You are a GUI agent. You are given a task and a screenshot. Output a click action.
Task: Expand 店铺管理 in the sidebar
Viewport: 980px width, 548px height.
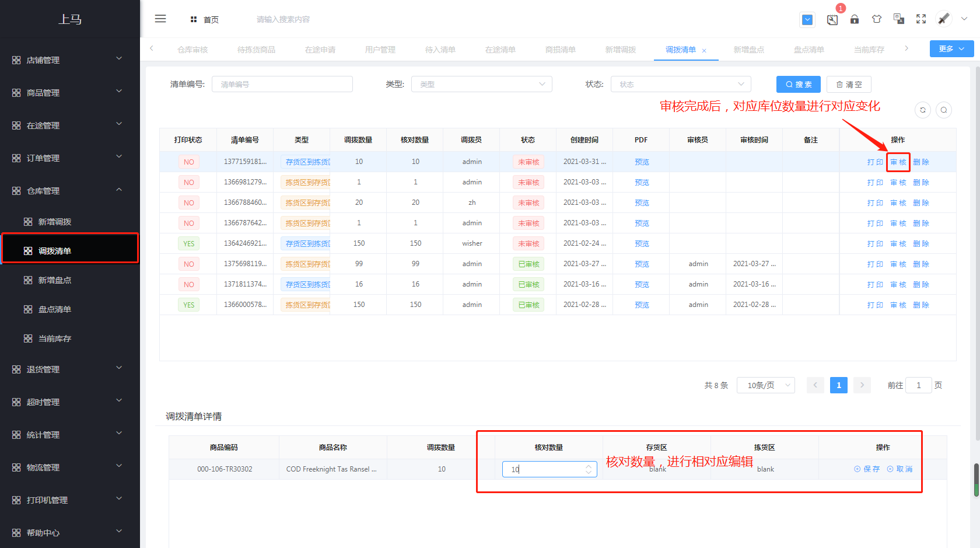pos(70,60)
